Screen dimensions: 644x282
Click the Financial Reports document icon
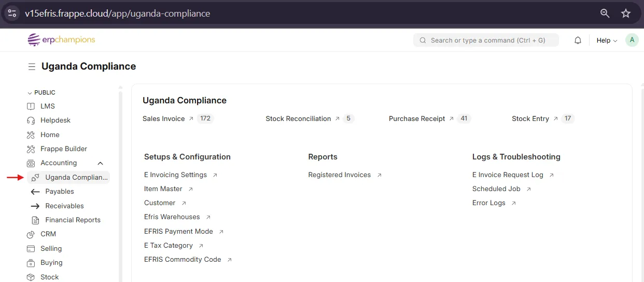coord(35,220)
